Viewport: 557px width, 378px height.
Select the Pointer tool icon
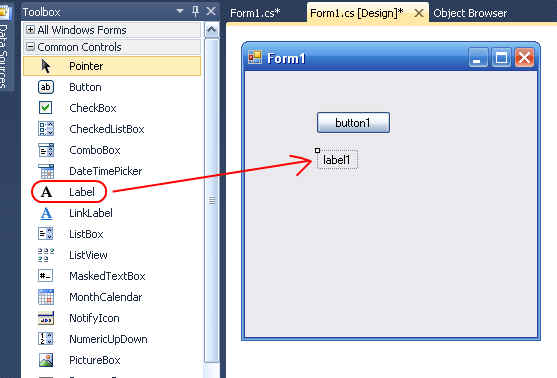click(x=46, y=66)
